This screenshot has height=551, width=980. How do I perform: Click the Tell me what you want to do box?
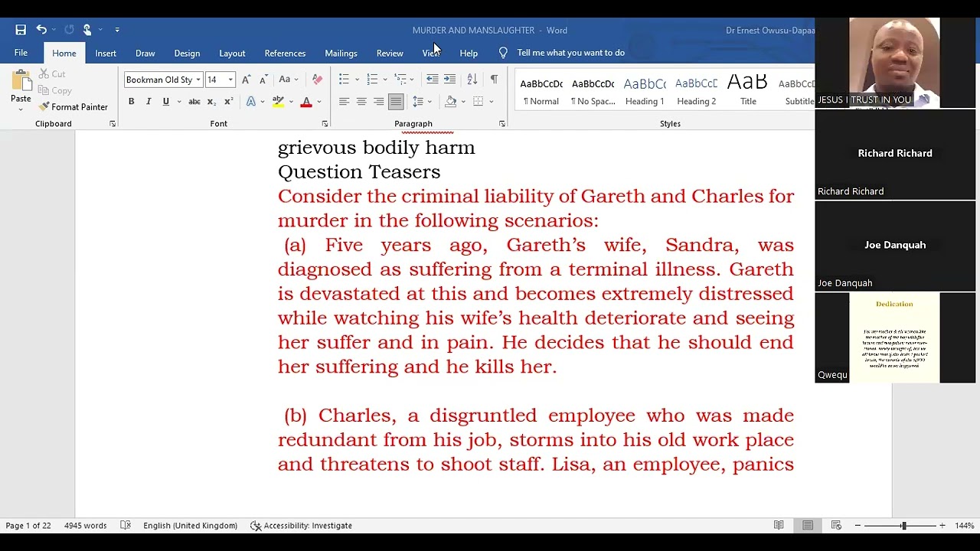click(570, 53)
